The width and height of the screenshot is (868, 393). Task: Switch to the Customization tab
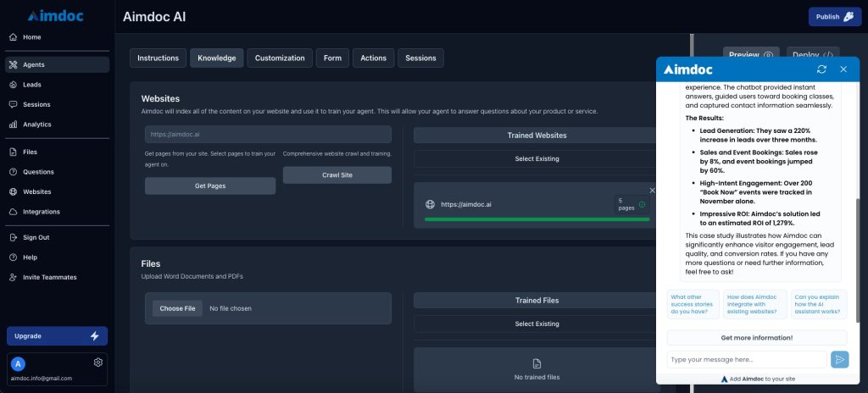280,58
